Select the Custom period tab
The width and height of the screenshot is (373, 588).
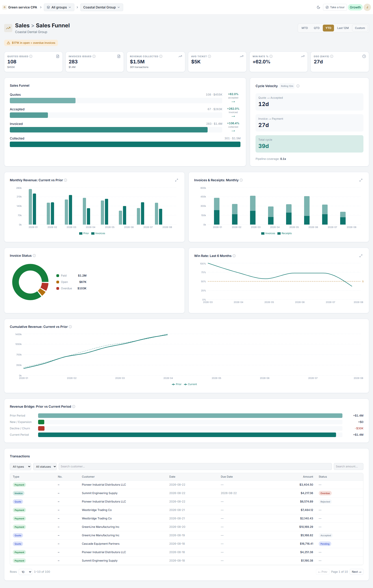pos(360,28)
